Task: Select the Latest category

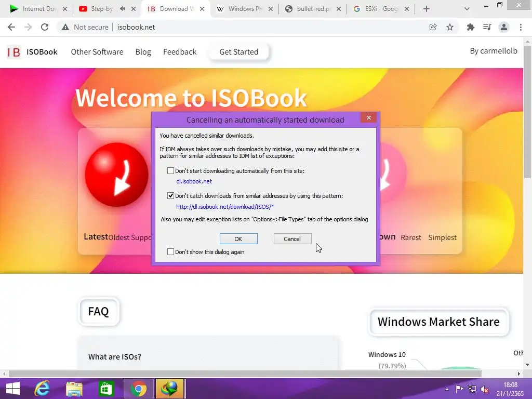Action: click(x=96, y=236)
